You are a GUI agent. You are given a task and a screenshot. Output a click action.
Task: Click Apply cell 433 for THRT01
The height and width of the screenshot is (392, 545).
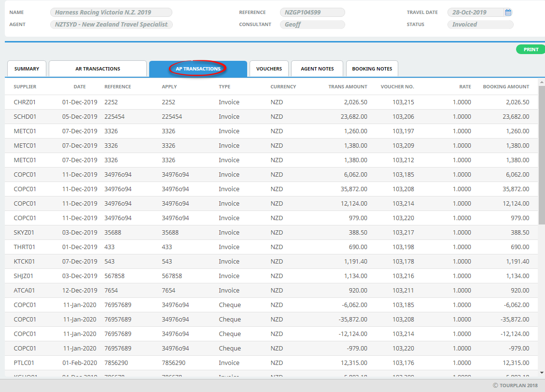tap(167, 247)
